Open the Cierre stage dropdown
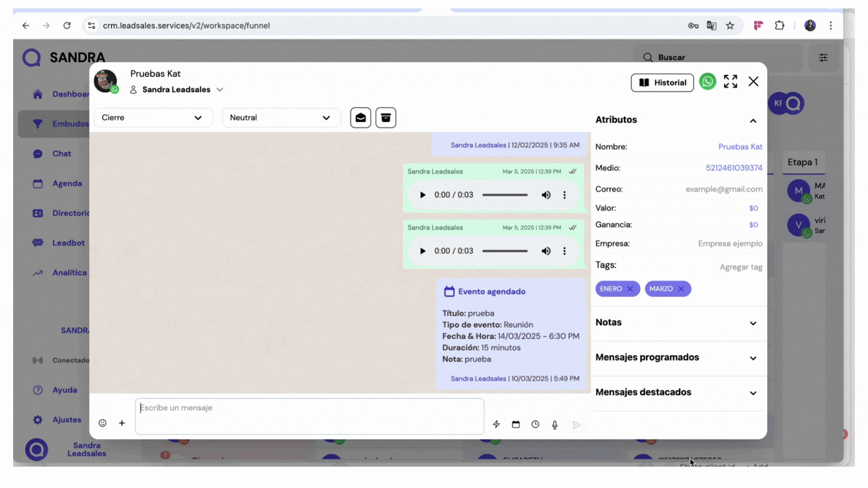 tap(152, 118)
